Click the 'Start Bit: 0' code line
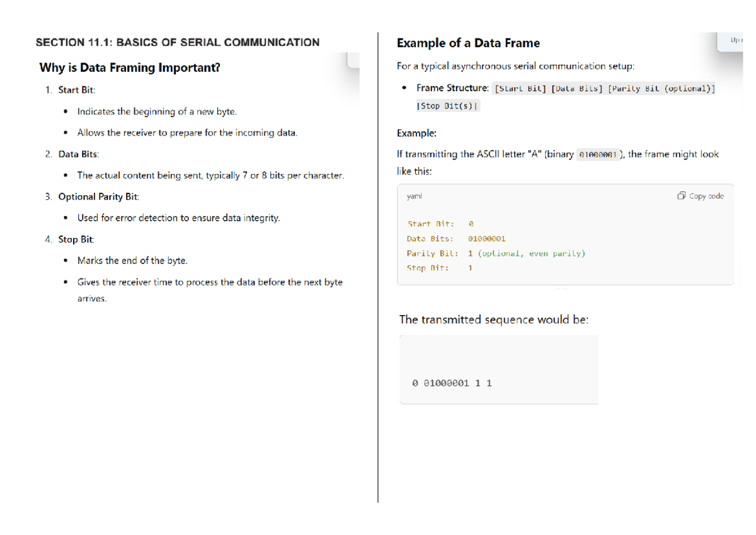 point(440,224)
